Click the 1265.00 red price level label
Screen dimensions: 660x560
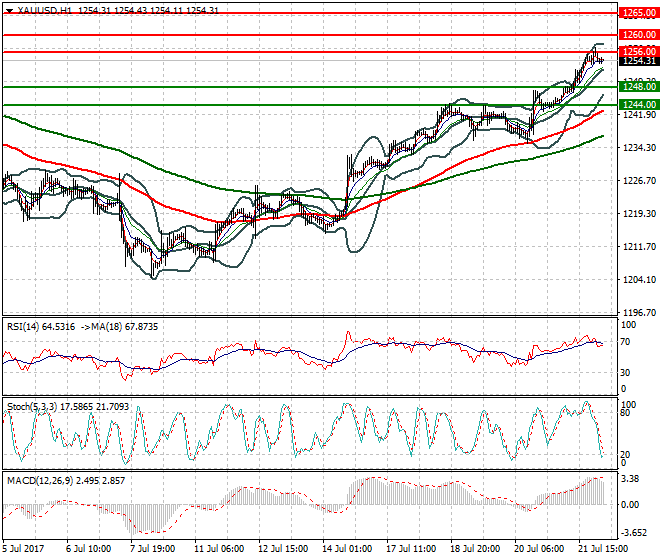[x=639, y=13]
